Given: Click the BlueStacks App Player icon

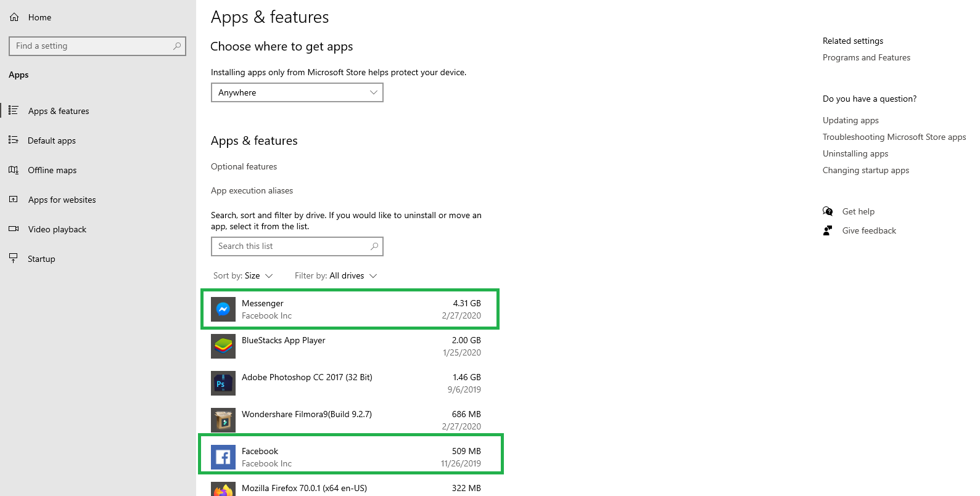Looking at the screenshot, I should [223, 346].
